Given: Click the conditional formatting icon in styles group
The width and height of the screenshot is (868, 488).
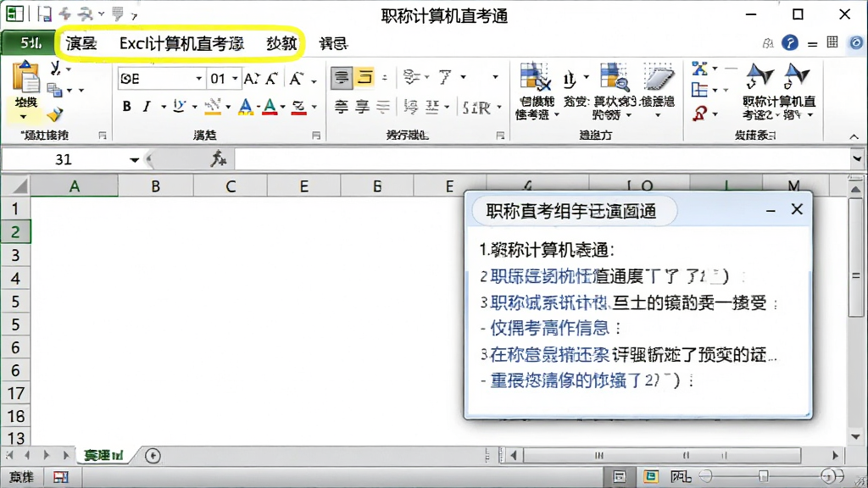Looking at the screenshot, I should [536, 77].
